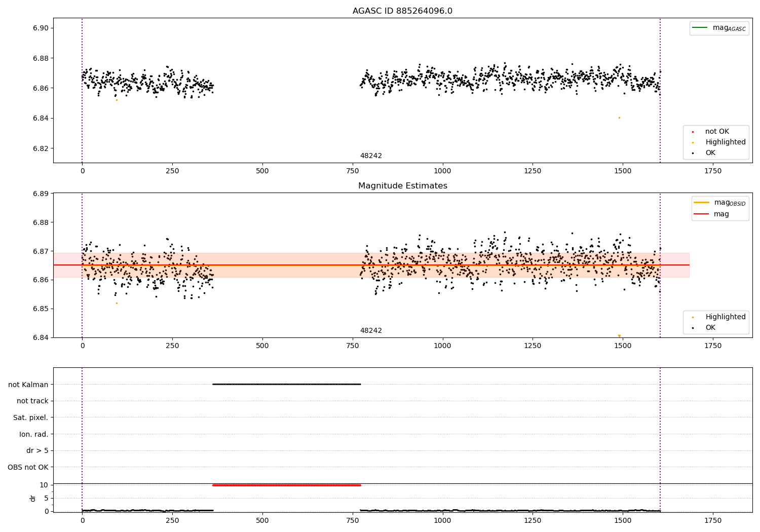
Task: Click the 6.85 y-axis tick label
Action: (x=40, y=309)
